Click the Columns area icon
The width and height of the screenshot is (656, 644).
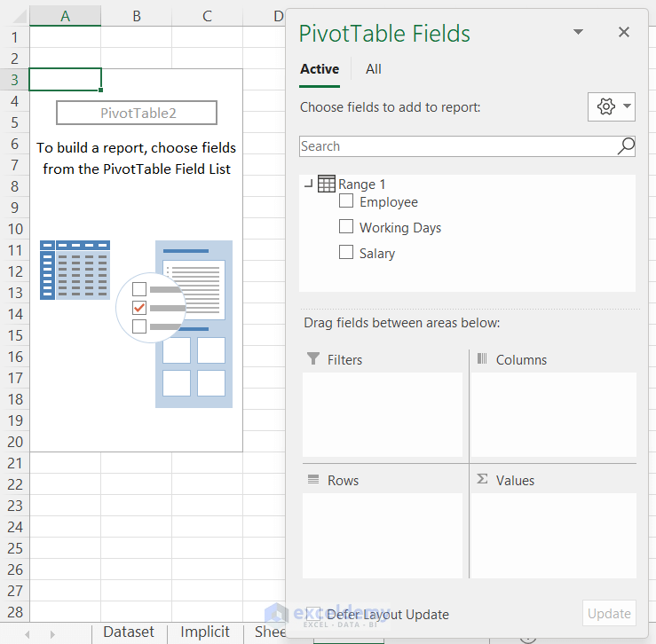(x=482, y=359)
